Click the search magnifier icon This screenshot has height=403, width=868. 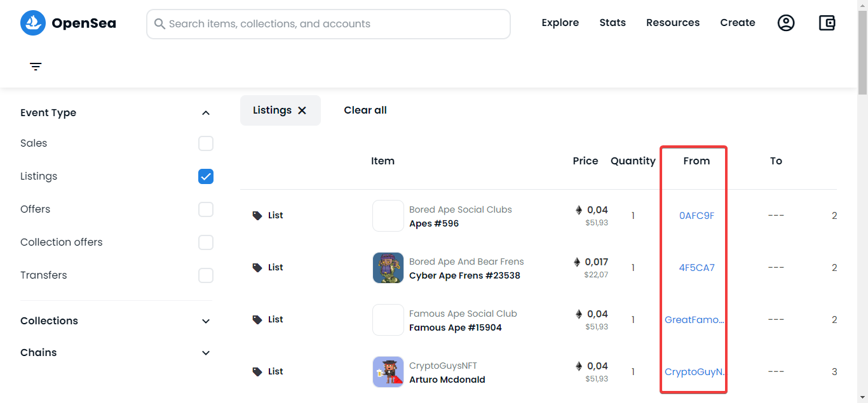pos(159,24)
